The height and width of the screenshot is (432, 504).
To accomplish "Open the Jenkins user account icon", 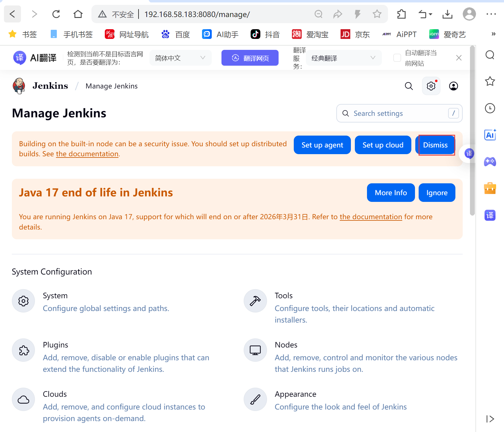I will click(x=454, y=86).
